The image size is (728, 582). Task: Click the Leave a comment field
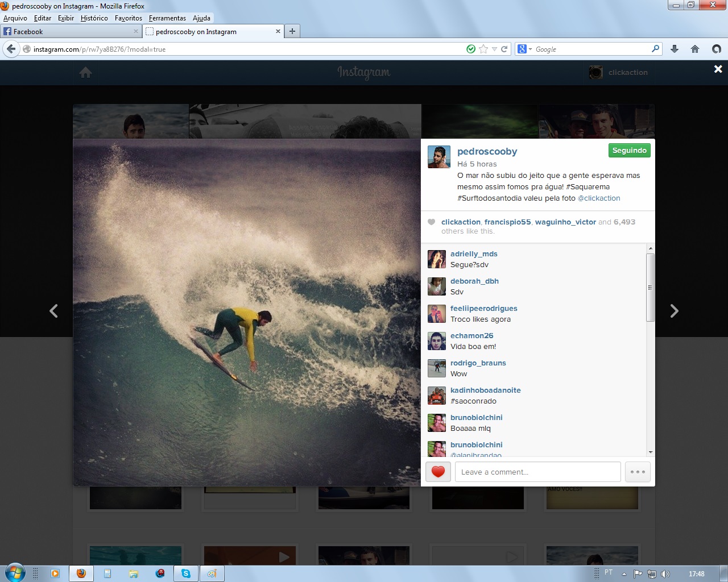click(x=537, y=472)
